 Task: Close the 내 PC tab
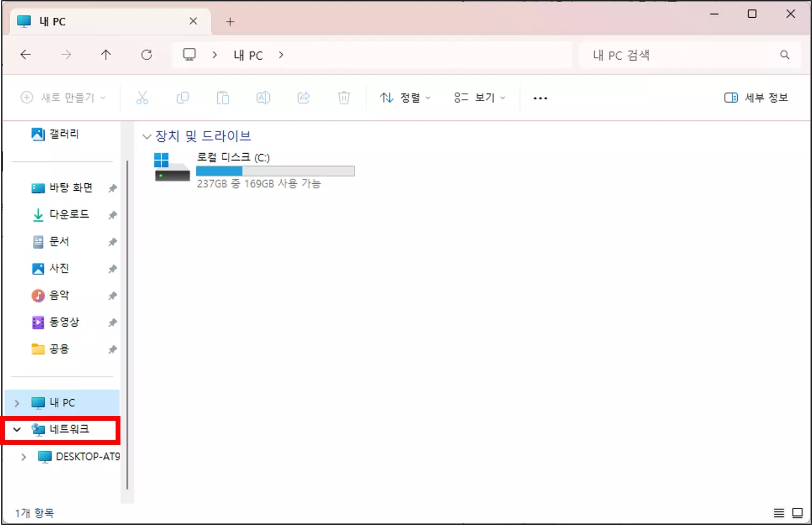(194, 21)
